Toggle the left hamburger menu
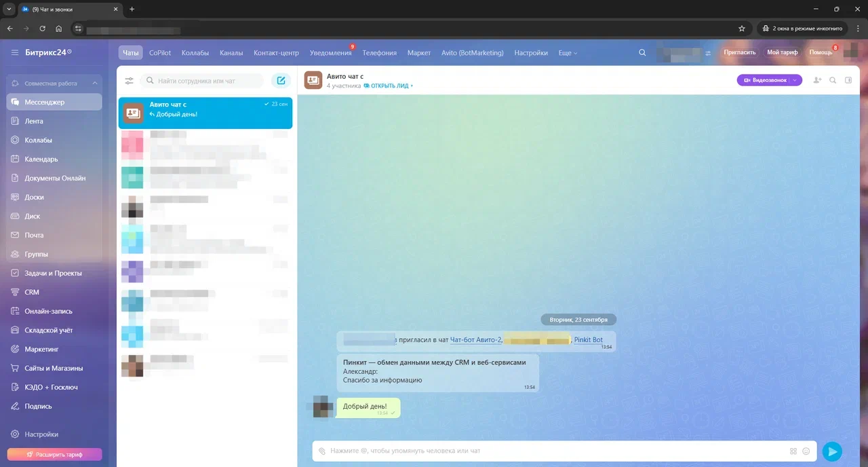Screen dimensions: 868x467 coord(15,52)
